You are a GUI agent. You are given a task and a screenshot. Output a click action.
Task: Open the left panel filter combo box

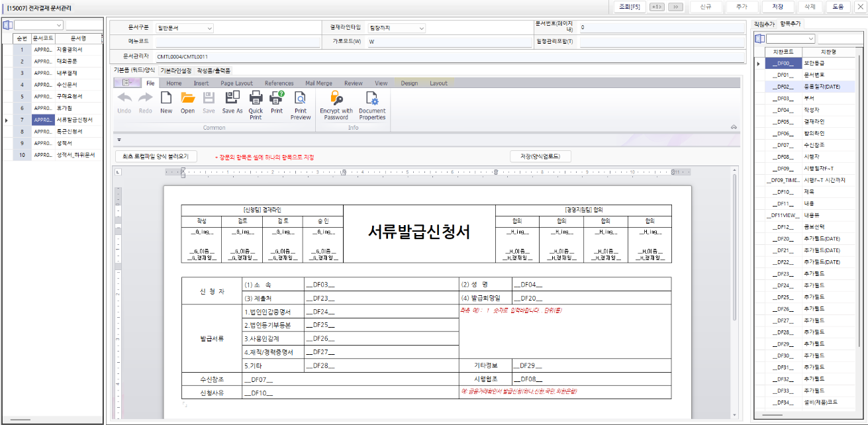pos(39,25)
